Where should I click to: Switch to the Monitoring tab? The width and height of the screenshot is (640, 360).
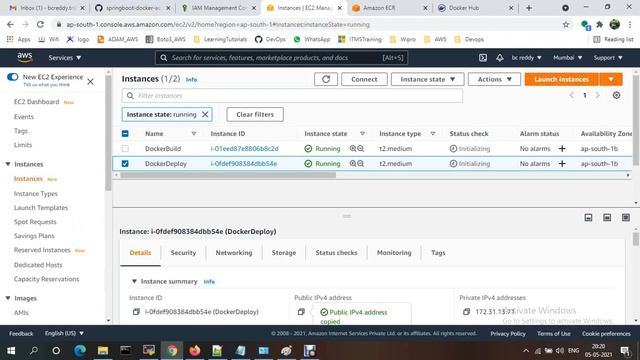click(x=394, y=253)
